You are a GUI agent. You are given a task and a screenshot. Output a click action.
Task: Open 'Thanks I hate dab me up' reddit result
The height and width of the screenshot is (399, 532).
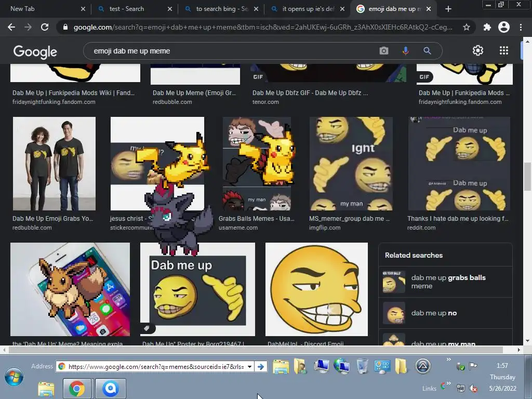[458, 219]
